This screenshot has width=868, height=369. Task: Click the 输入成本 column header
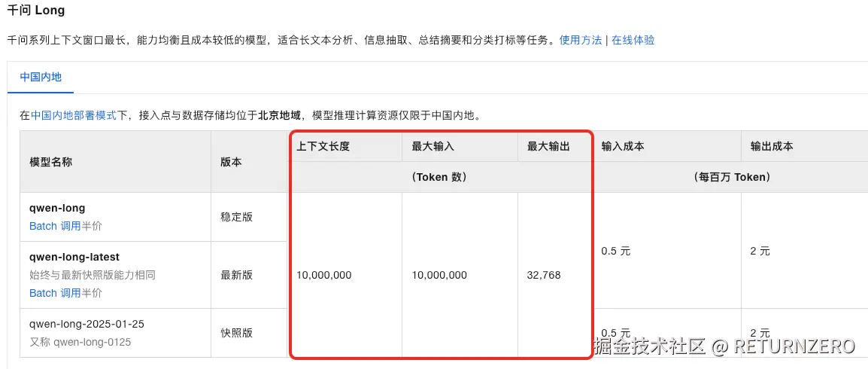click(623, 147)
